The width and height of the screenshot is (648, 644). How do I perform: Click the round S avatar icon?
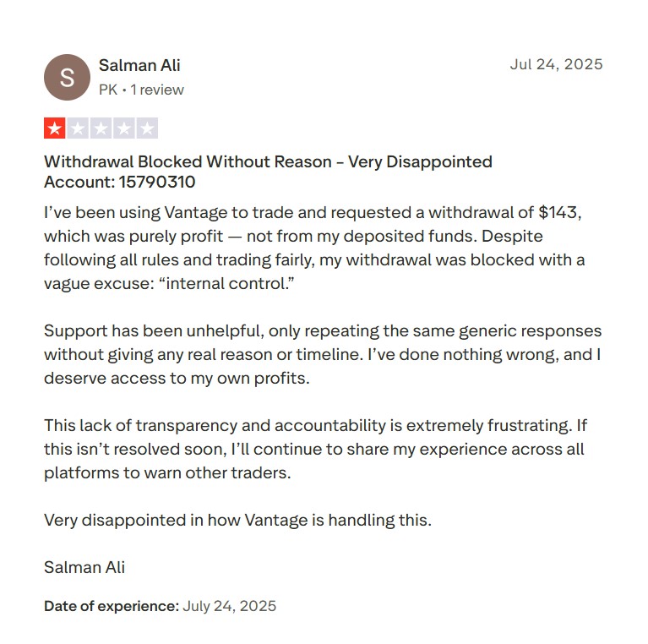[x=67, y=77]
